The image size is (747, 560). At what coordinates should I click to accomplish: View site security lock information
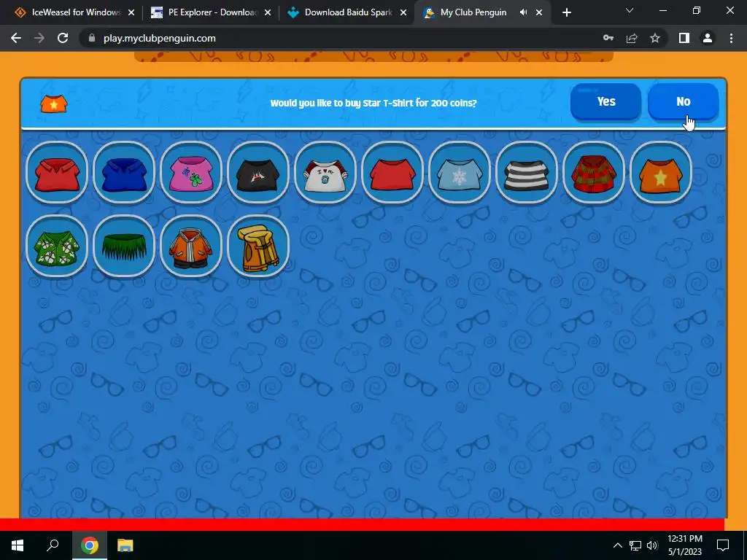(92, 38)
